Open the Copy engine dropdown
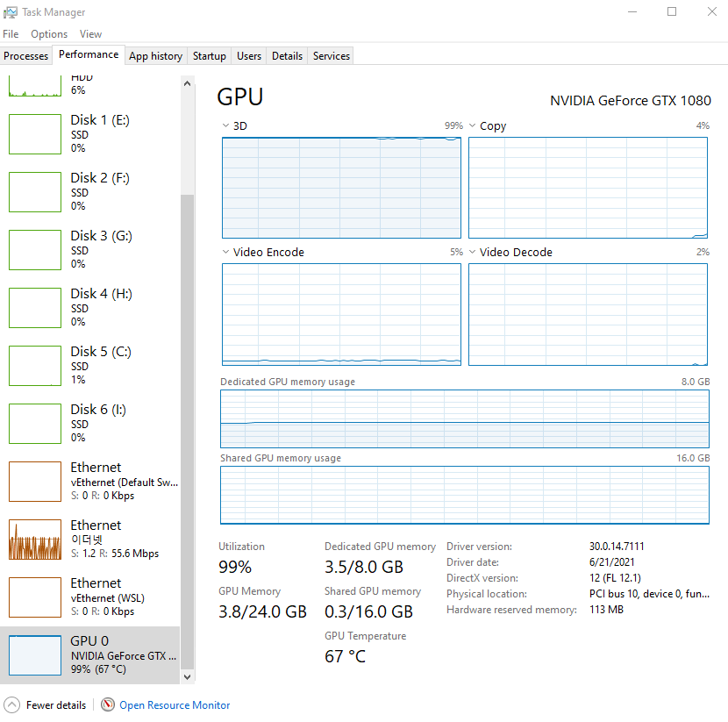728x722 pixels. (472, 125)
